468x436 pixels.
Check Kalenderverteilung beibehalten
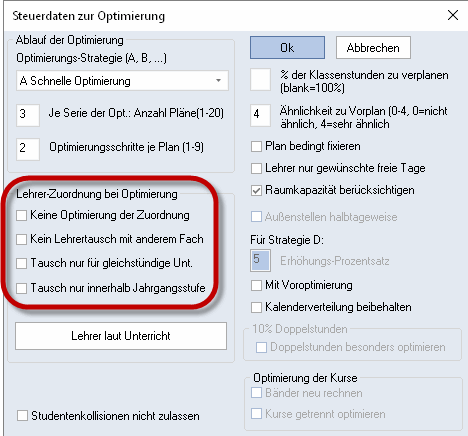256,307
